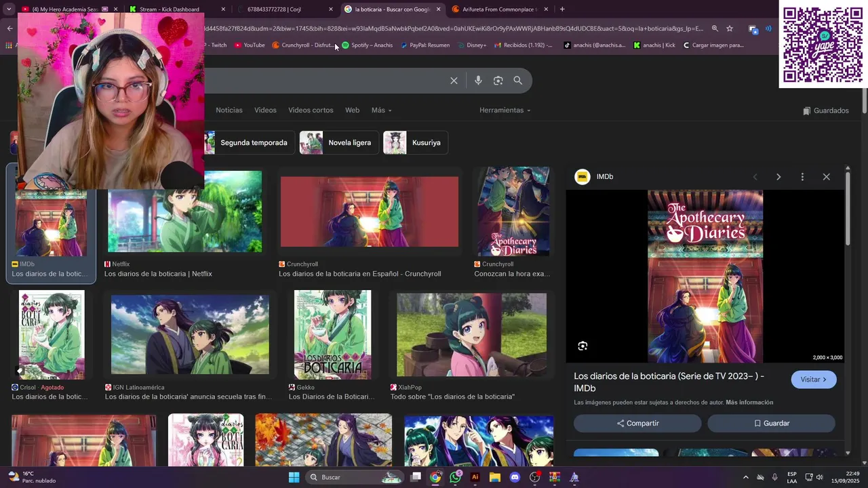Go to next image in preview panel
This screenshot has height=488, width=868.
pyautogui.click(x=778, y=177)
